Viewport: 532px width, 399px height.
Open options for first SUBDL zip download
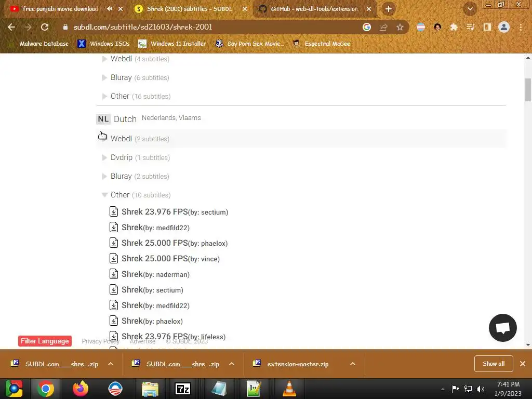[x=111, y=364]
